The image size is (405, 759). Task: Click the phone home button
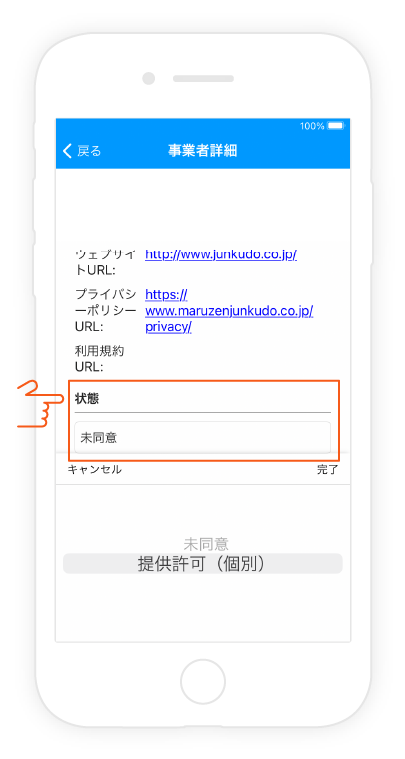[x=203, y=682]
